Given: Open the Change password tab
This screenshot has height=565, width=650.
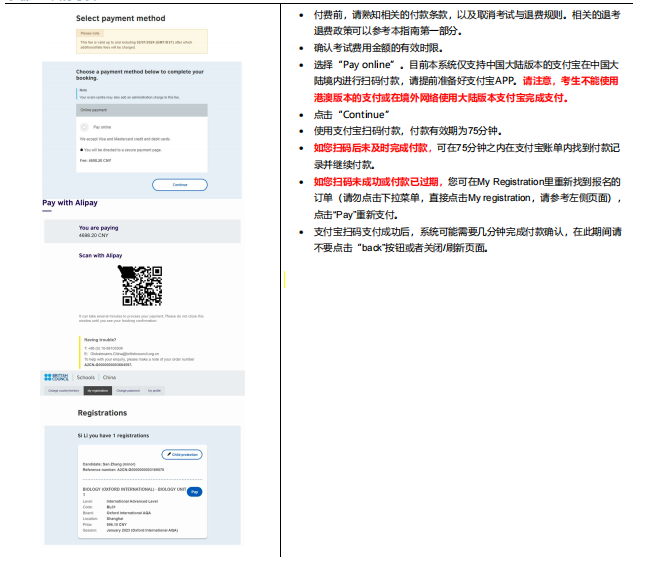Looking at the screenshot, I should coord(128,390).
